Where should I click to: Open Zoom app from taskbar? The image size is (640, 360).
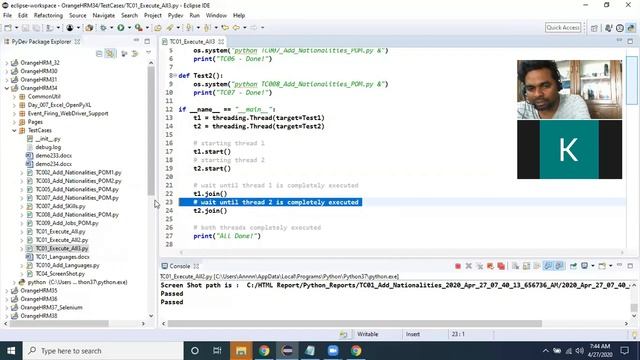click(333, 351)
